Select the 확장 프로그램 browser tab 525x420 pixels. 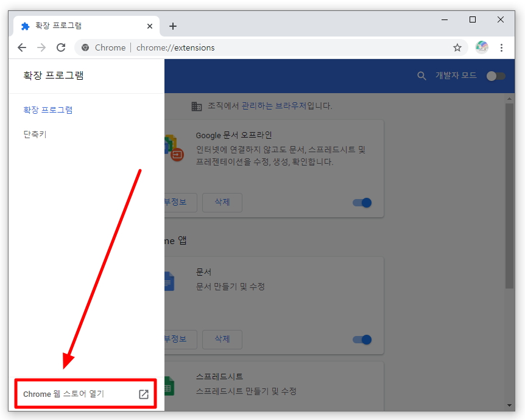86,26
